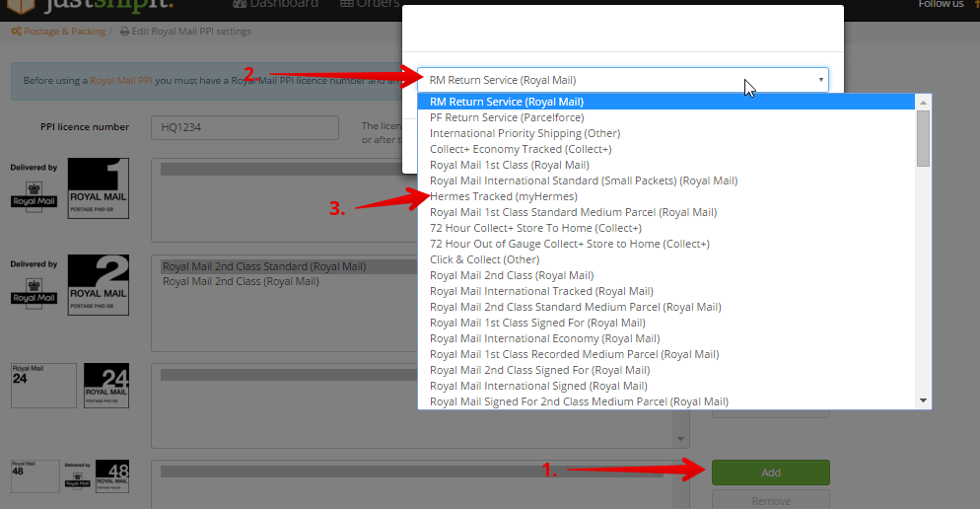The height and width of the screenshot is (509, 980).
Task: Click scroll down arrow of 24 services listbox
Action: click(680, 439)
